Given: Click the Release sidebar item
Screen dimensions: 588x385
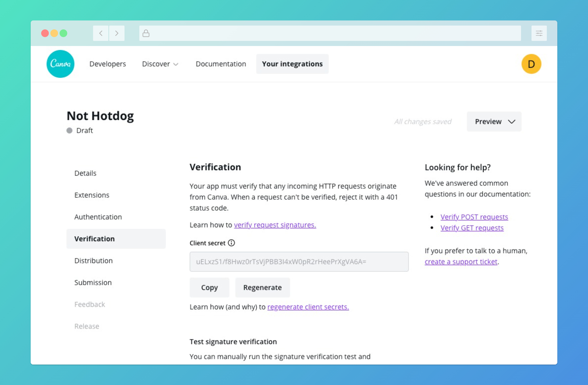Looking at the screenshot, I should pos(87,326).
